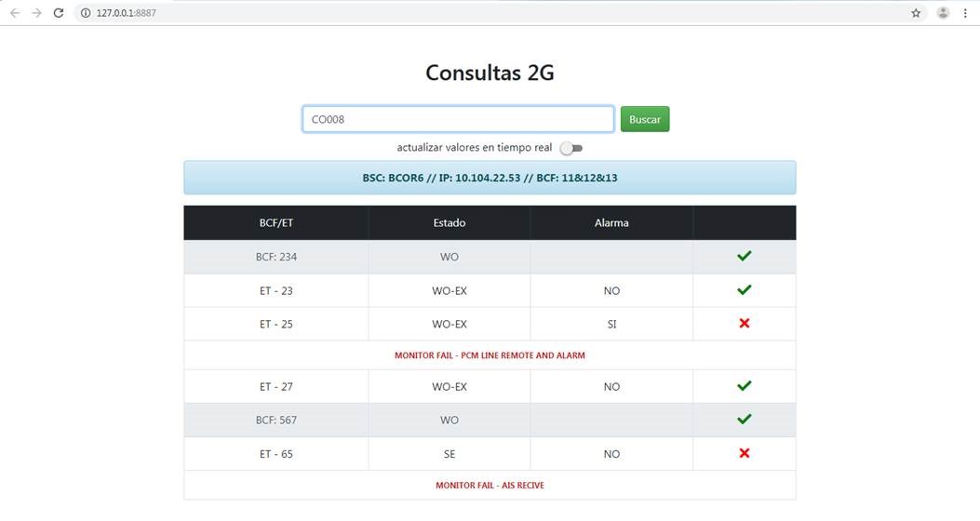The image size is (980, 521).
Task: Focus the search field containing CO008
Action: [458, 119]
